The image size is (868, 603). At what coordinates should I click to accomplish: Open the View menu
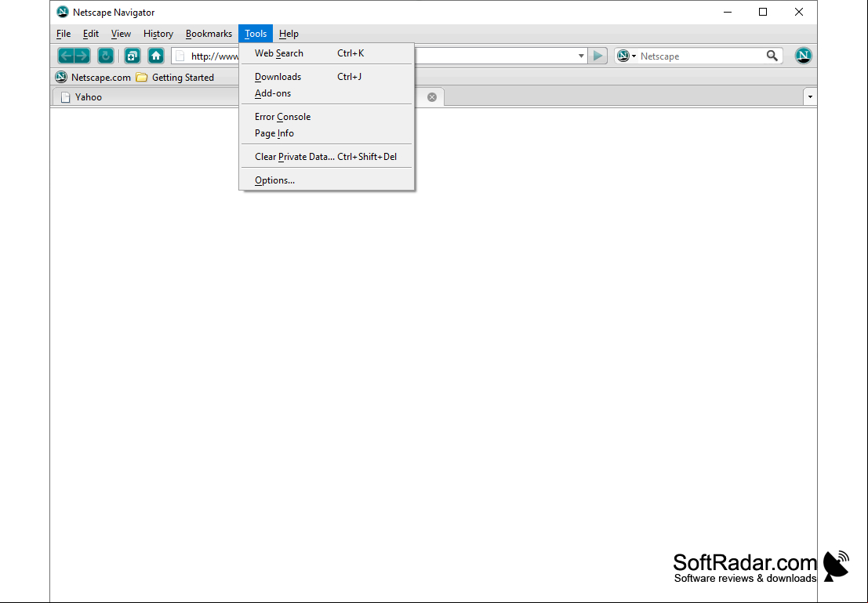[x=121, y=34]
